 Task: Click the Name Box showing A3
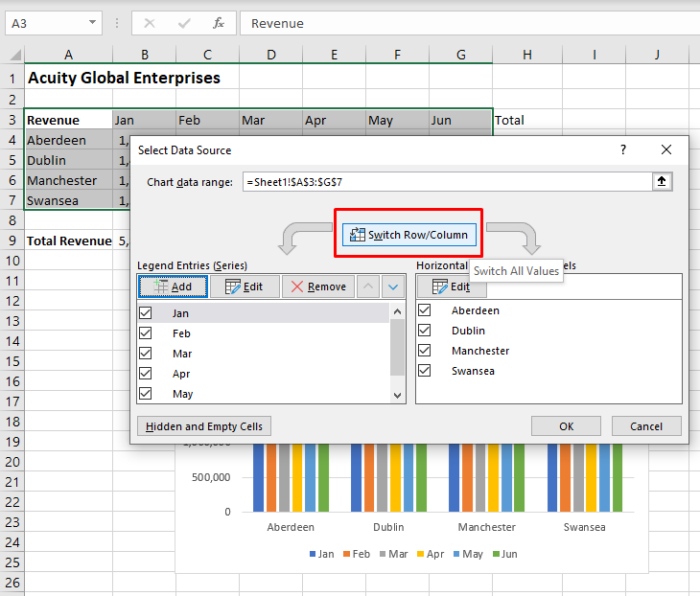[47, 23]
